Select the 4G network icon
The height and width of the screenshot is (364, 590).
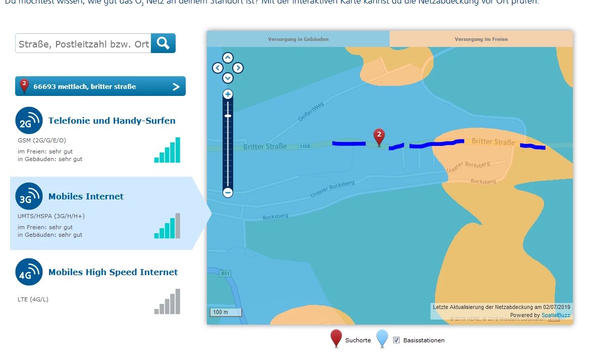pyautogui.click(x=29, y=272)
